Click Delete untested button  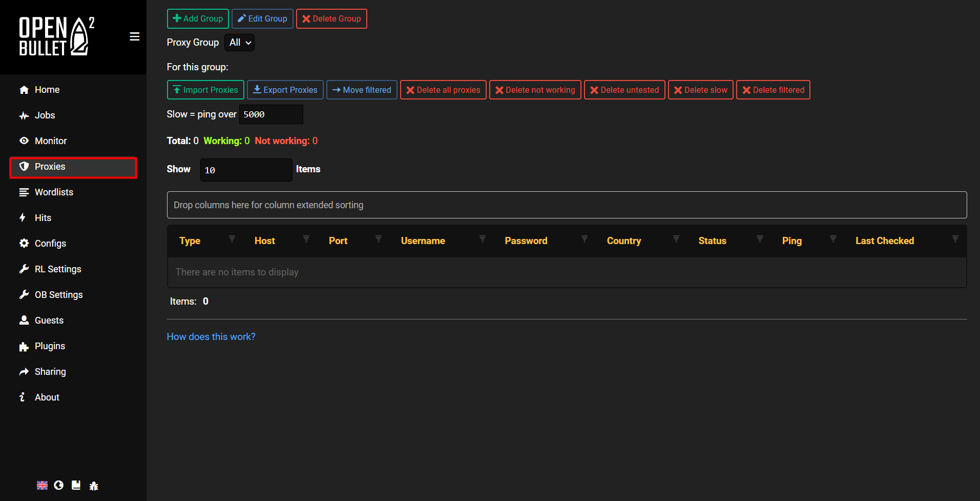click(x=624, y=90)
